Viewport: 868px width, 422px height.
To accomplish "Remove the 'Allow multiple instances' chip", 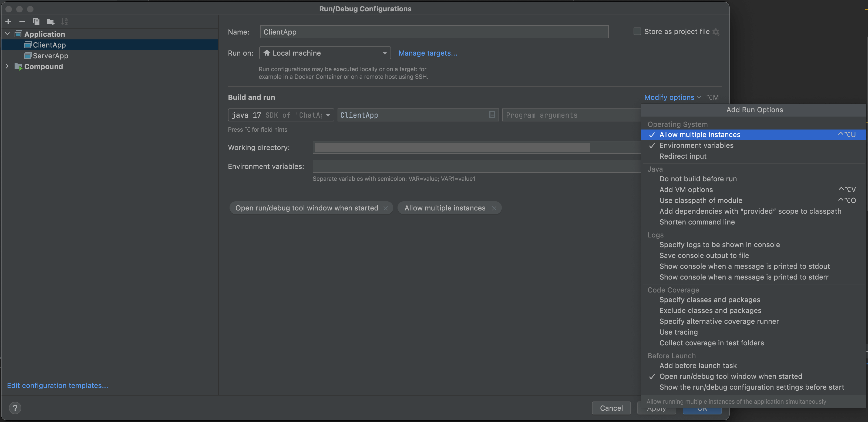I will tap(494, 208).
